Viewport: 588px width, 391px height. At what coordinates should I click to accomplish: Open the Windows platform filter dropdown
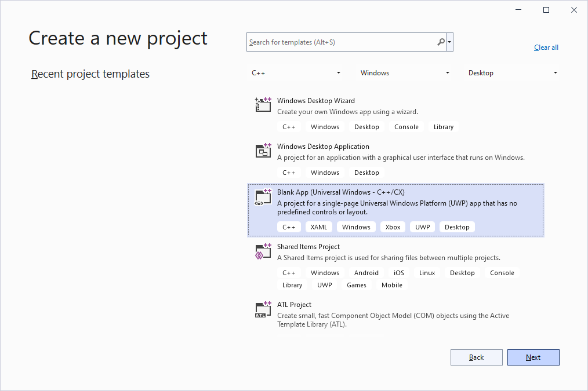[405, 73]
